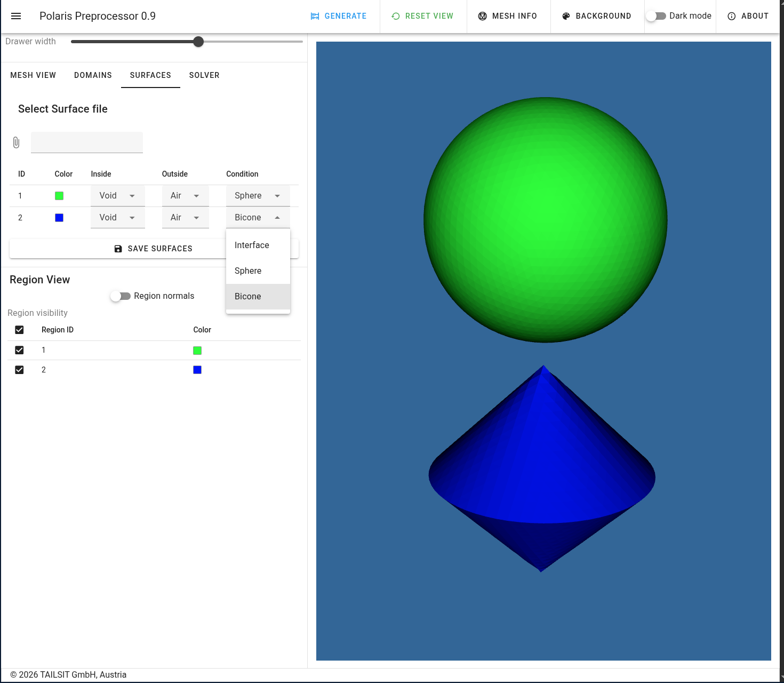The width and height of the screenshot is (784, 683).
Task: Click blue color swatch for surface 2
Action: [59, 218]
